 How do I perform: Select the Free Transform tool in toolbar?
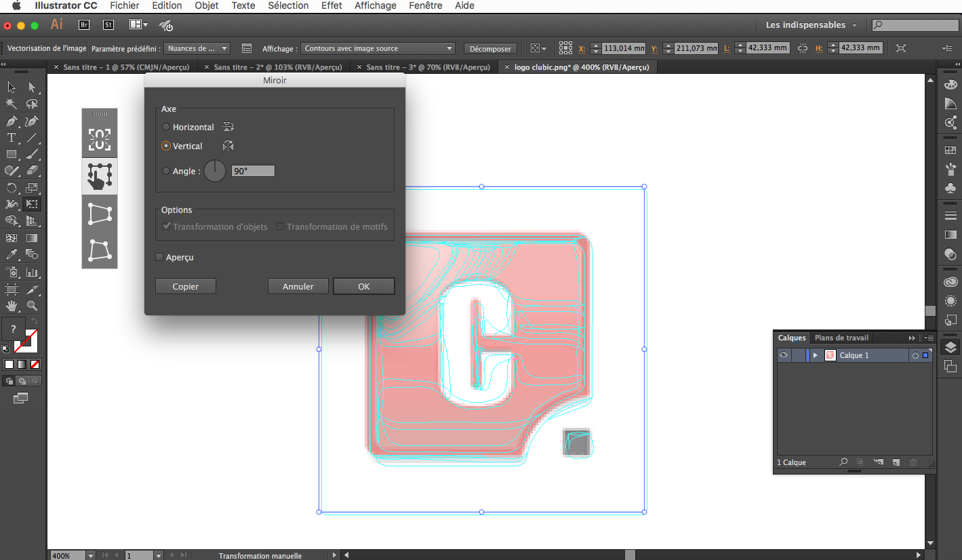click(x=32, y=204)
